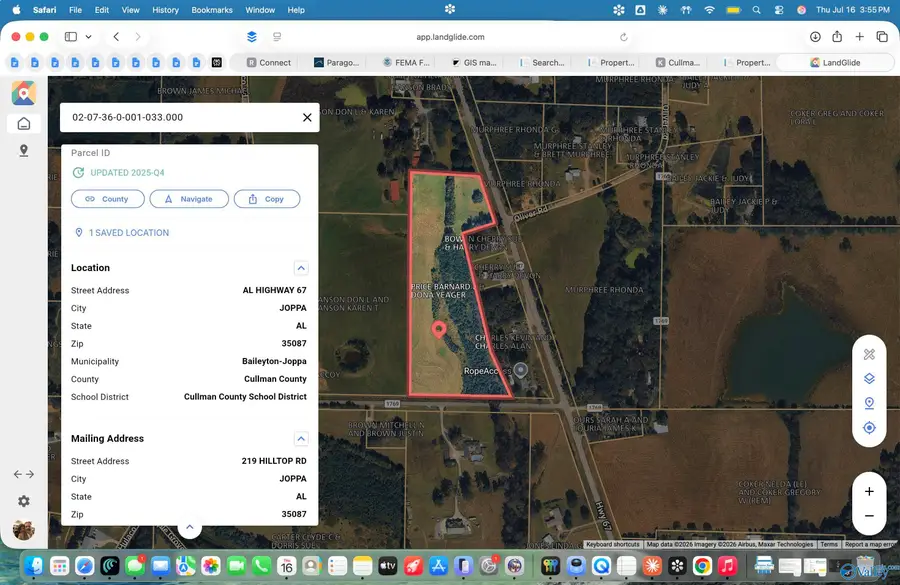Image resolution: width=900 pixels, height=585 pixels.
Task: Open the Bookmarks menu
Action: coord(212,10)
